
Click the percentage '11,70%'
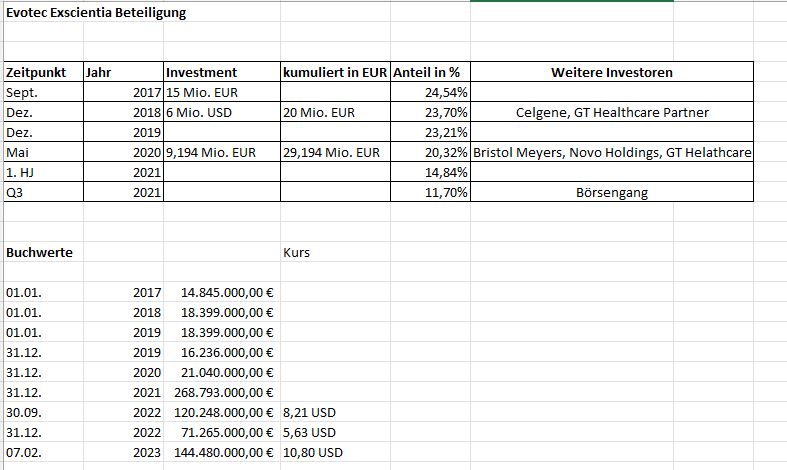point(430,192)
